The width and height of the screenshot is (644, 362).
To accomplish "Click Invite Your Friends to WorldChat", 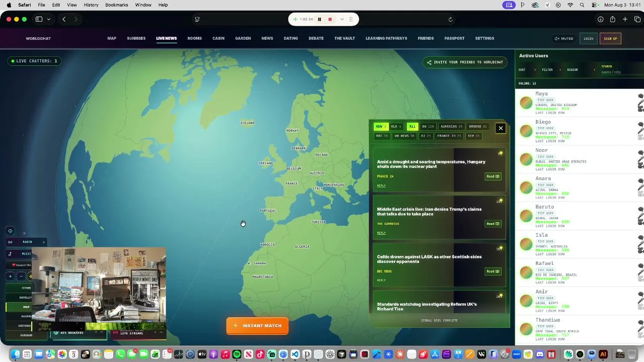I will pyautogui.click(x=465, y=62).
